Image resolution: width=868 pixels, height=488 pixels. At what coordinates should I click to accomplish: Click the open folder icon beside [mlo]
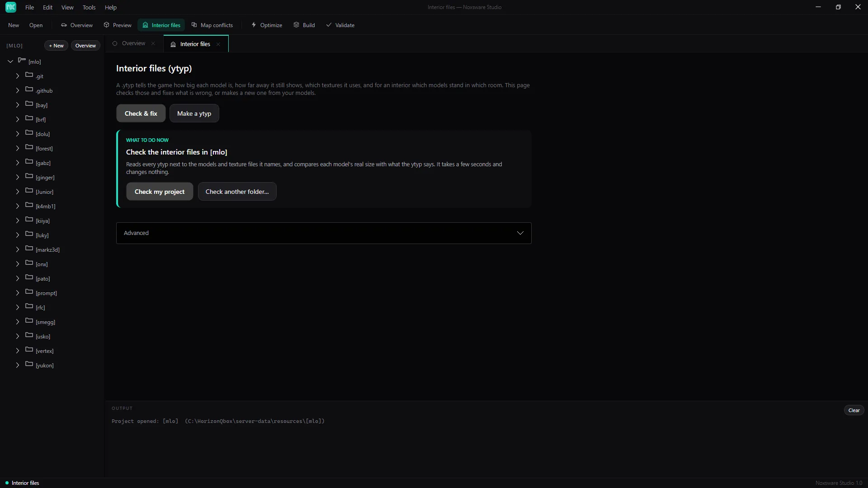pos(22,61)
